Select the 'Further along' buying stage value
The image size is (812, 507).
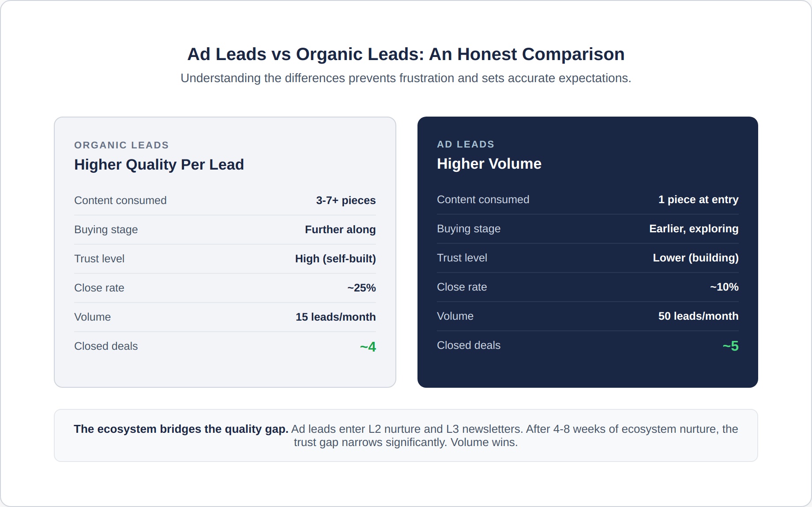pos(340,230)
